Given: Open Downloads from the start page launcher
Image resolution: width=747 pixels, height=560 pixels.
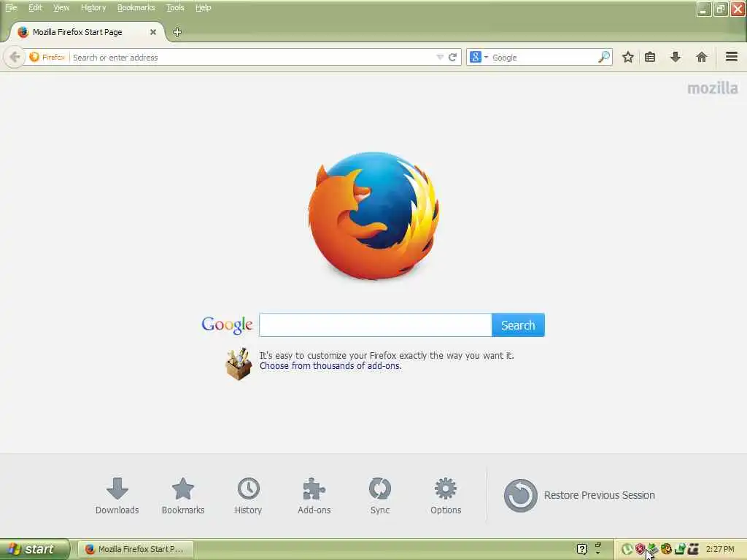Looking at the screenshot, I should 117,496.
